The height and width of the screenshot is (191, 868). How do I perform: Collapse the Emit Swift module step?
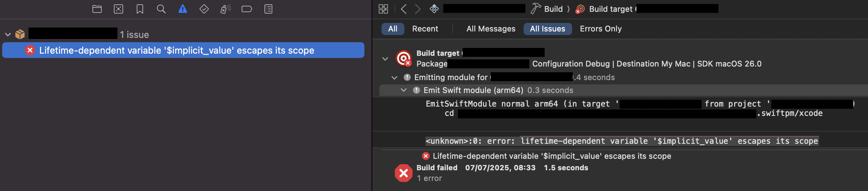coord(404,90)
